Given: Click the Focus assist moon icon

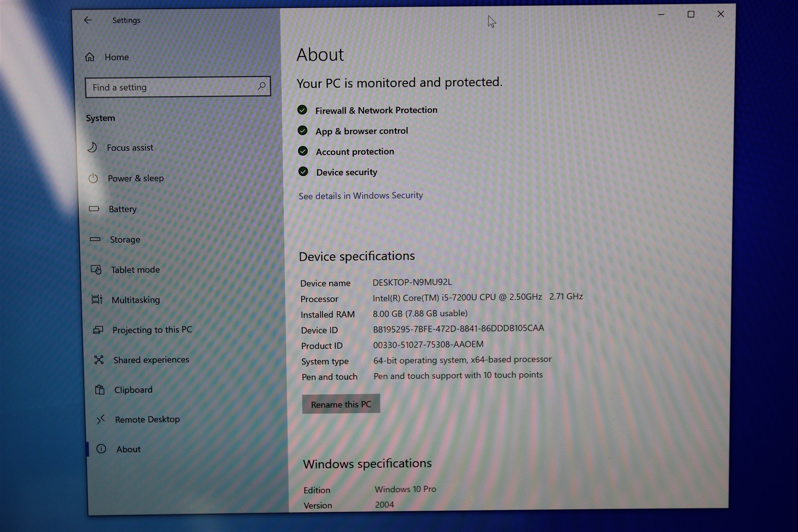Looking at the screenshot, I should click(92, 147).
